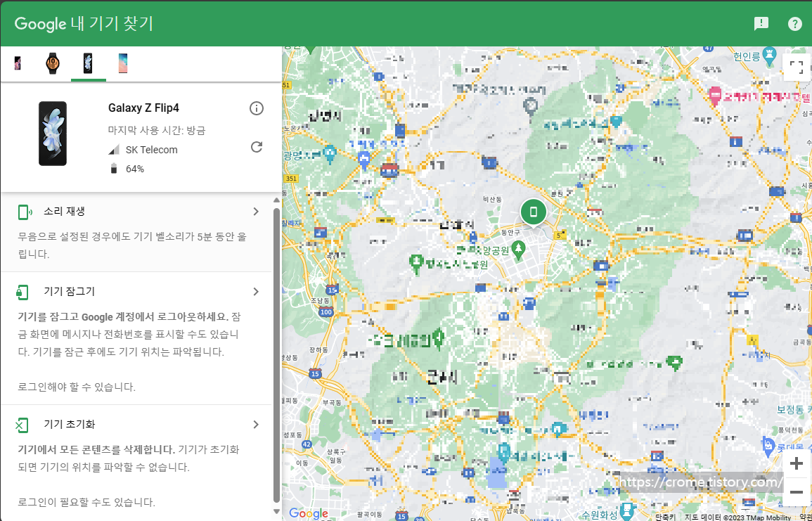Open the send feedback icon in header
812x521 pixels.
pos(761,23)
